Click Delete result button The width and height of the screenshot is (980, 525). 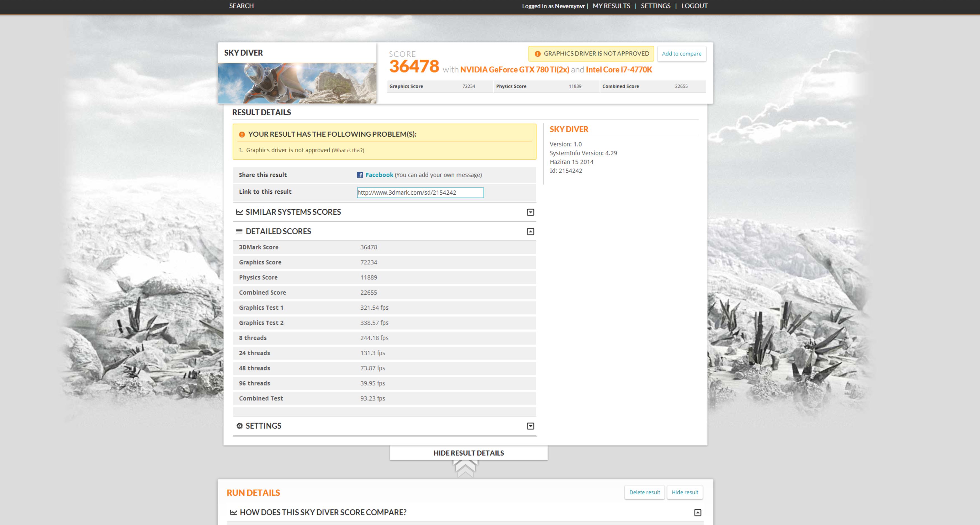point(644,492)
